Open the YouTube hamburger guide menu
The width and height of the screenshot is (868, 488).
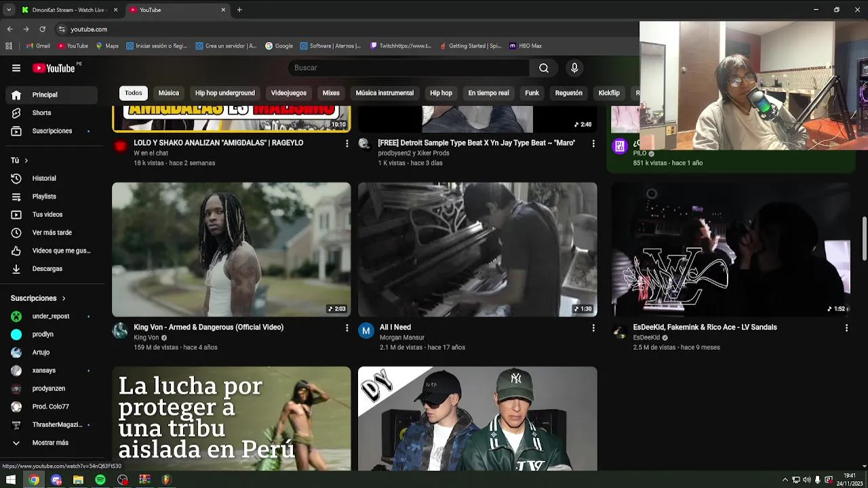pos(16,68)
